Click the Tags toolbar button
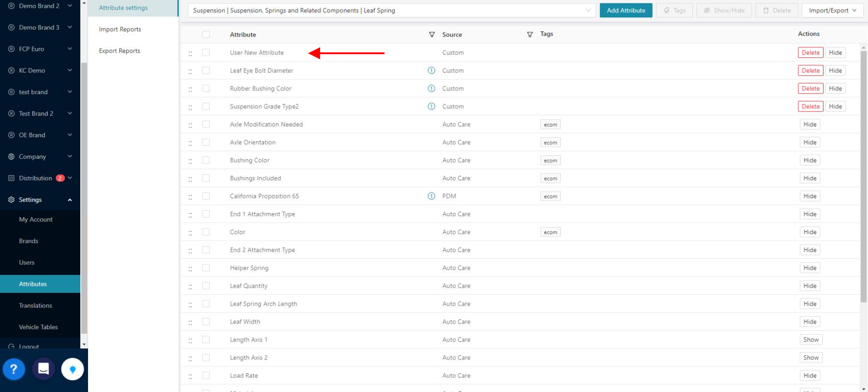 tap(674, 10)
